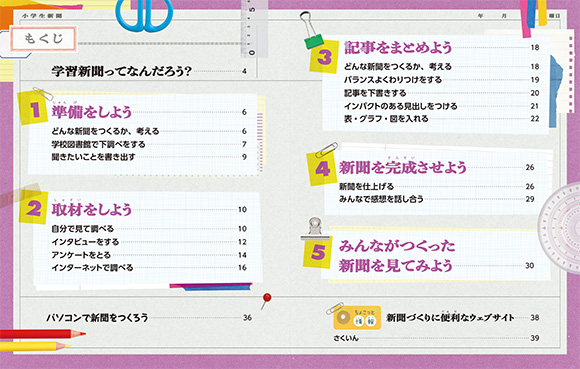The width and height of the screenshot is (580, 369).
Task: Open section heading 記事をまとめよう
Action: click(x=398, y=48)
